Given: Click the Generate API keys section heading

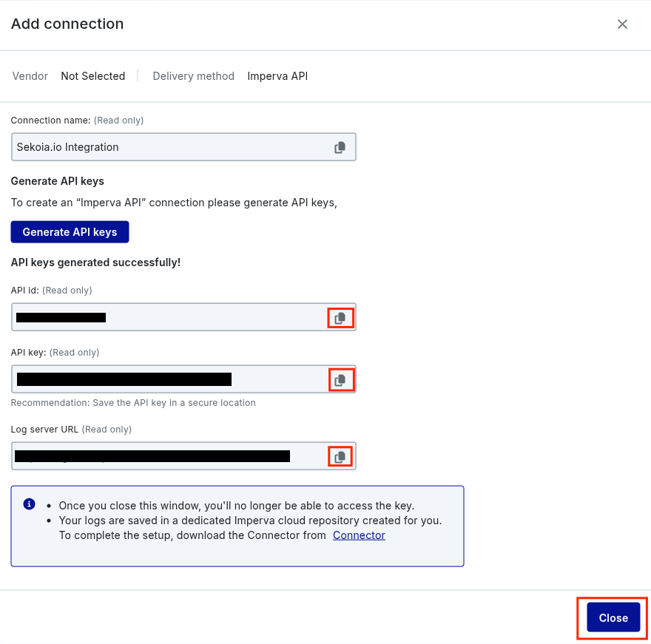Looking at the screenshot, I should [57, 181].
